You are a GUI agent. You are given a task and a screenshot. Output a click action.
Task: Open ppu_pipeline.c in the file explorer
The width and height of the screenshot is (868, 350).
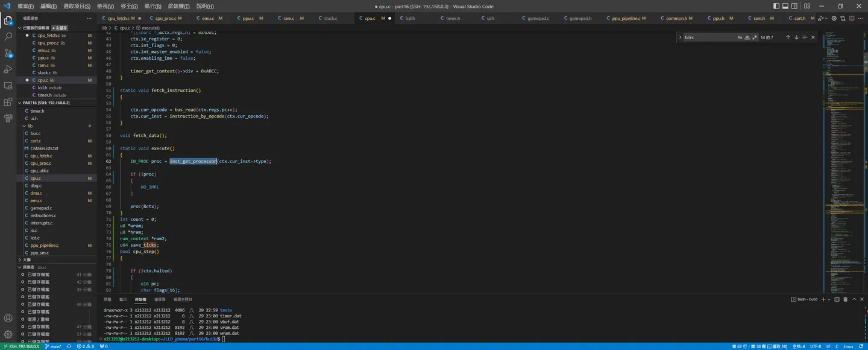44,246
